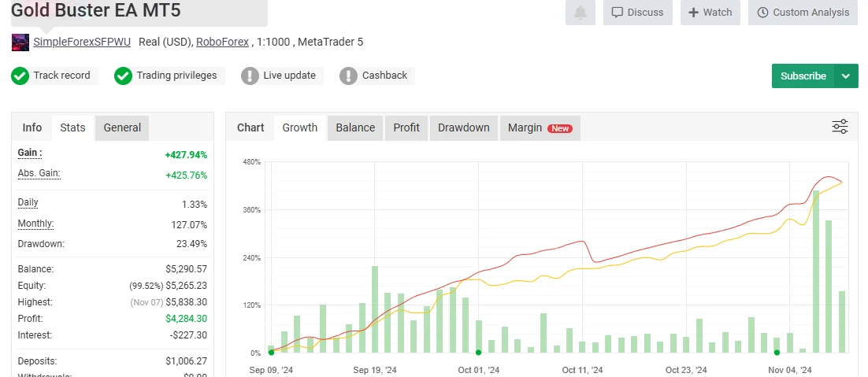868x377 pixels.
Task: Click the bell notification icon
Action: pos(580,13)
